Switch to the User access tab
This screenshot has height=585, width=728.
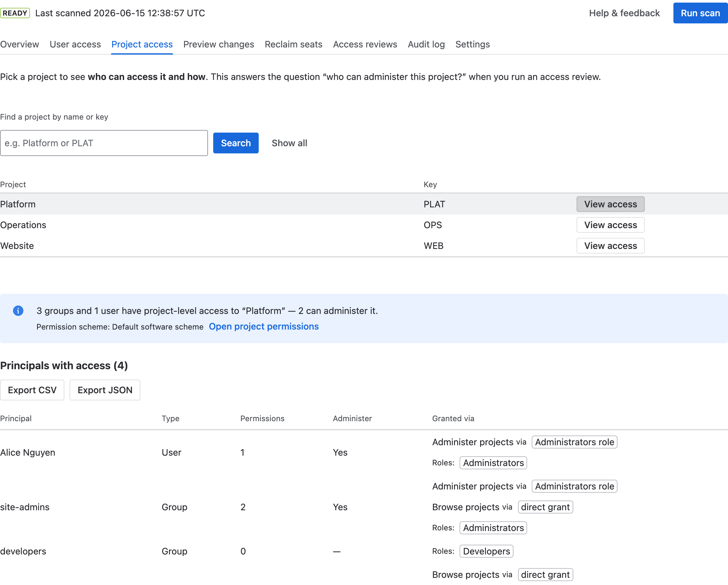coord(75,44)
